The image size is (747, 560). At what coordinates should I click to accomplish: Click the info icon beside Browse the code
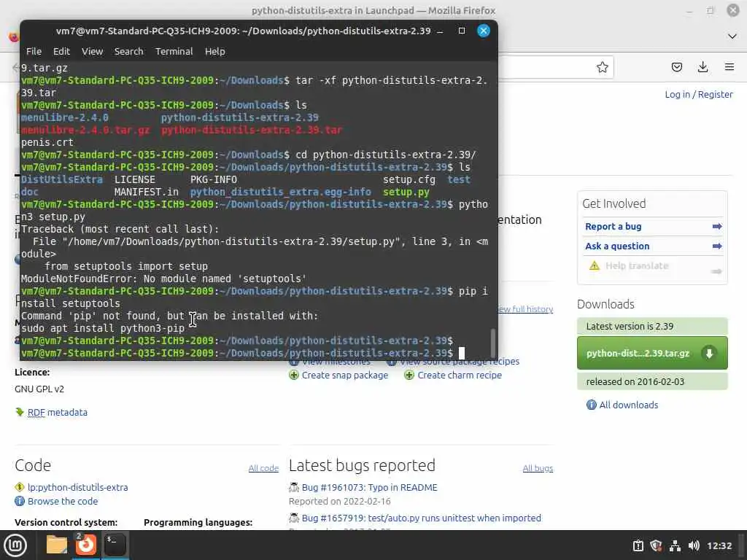[20, 502]
